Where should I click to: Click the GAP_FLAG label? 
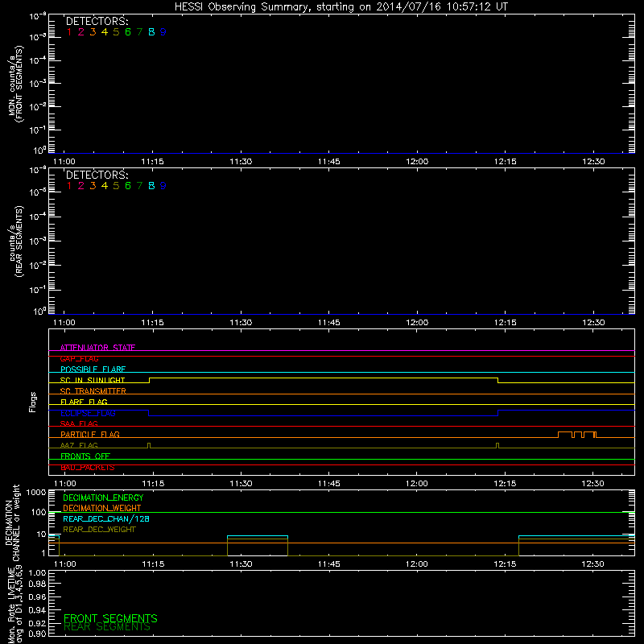click(x=79, y=358)
